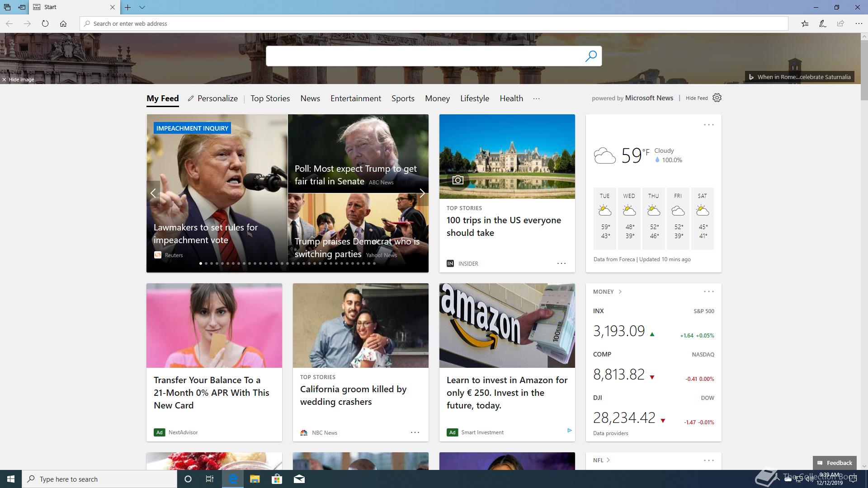Open Trump praises Democrat switching parties story
This screenshot has height=488, width=868.
pos(357,248)
